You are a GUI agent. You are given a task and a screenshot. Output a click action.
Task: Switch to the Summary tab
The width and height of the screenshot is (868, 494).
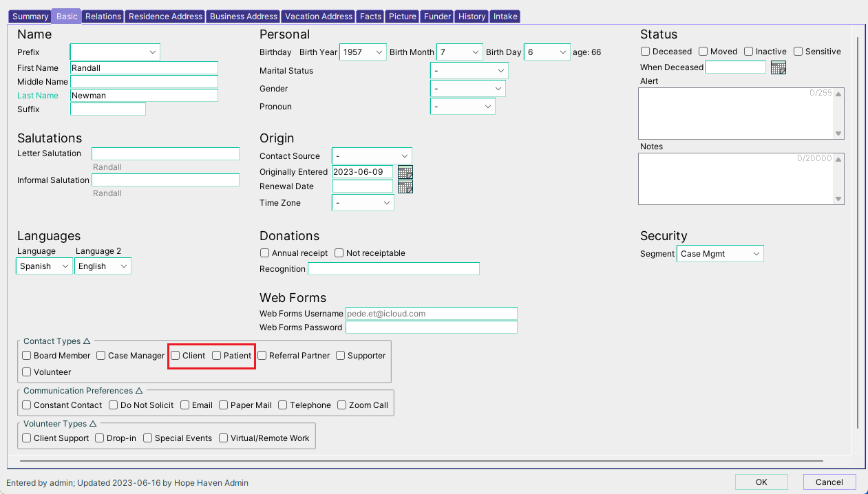(30, 17)
